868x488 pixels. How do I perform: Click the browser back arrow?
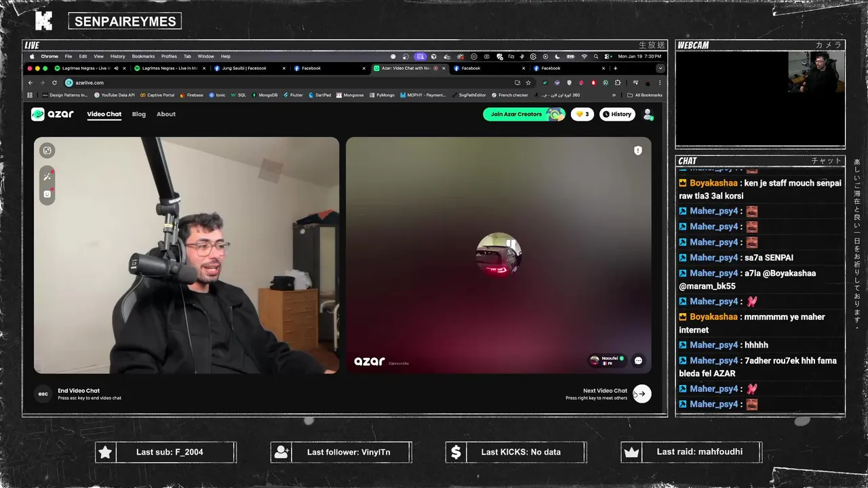[30, 83]
